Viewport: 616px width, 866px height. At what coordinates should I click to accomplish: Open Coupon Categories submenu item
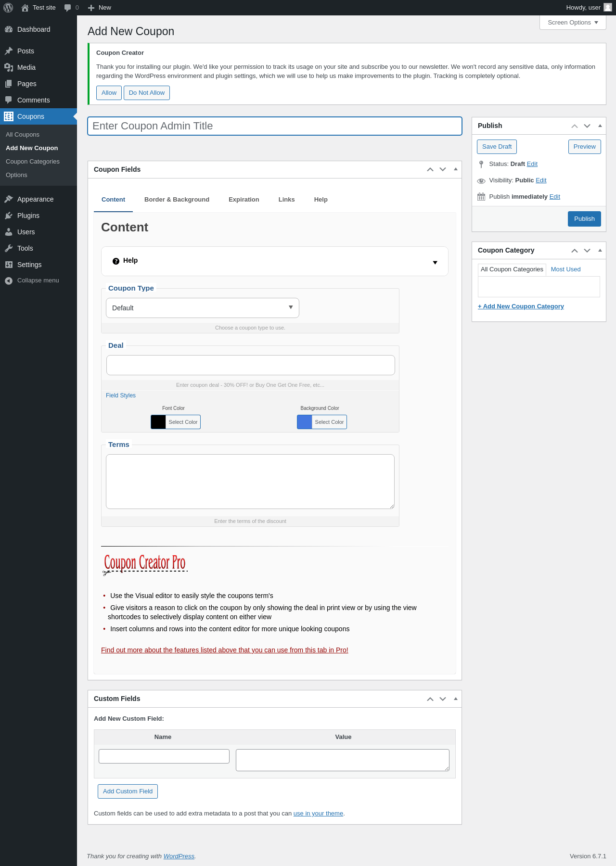pos(33,162)
